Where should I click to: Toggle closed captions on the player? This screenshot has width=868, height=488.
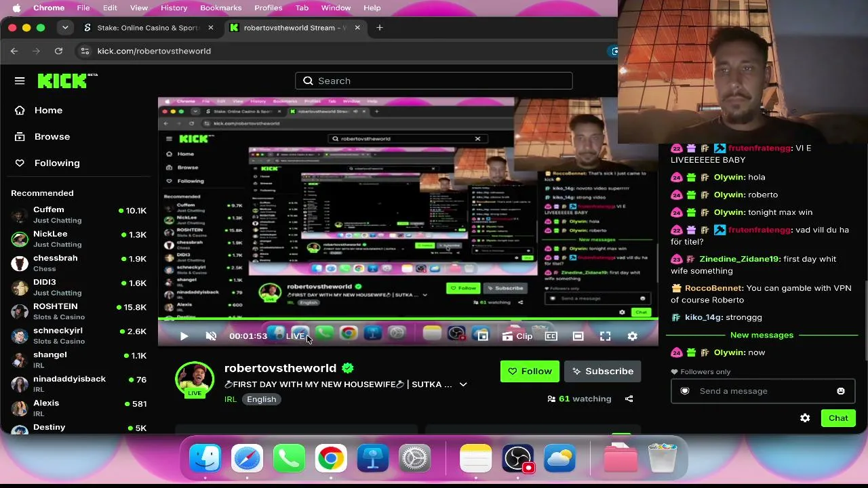(551, 336)
